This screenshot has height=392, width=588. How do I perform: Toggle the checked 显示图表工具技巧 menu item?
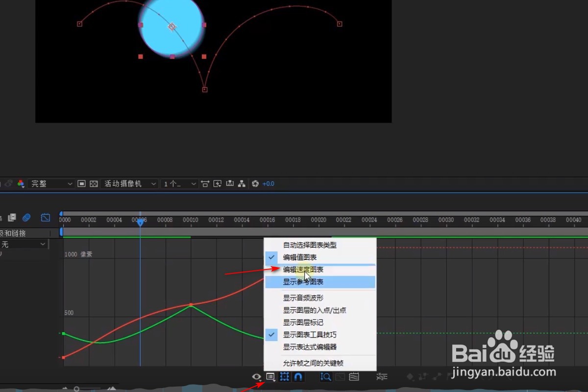pos(320,335)
